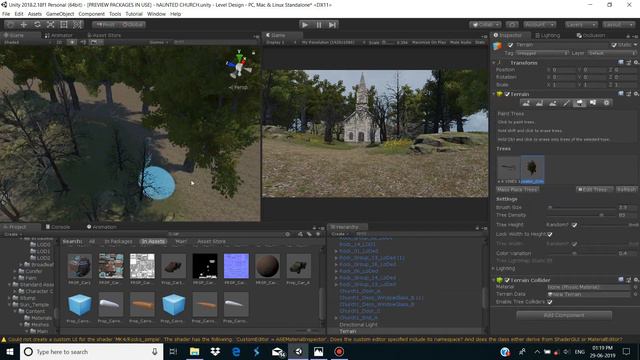Select the Paint Details terrain tool icon
This screenshot has width=640, height=360.
(593, 103)
